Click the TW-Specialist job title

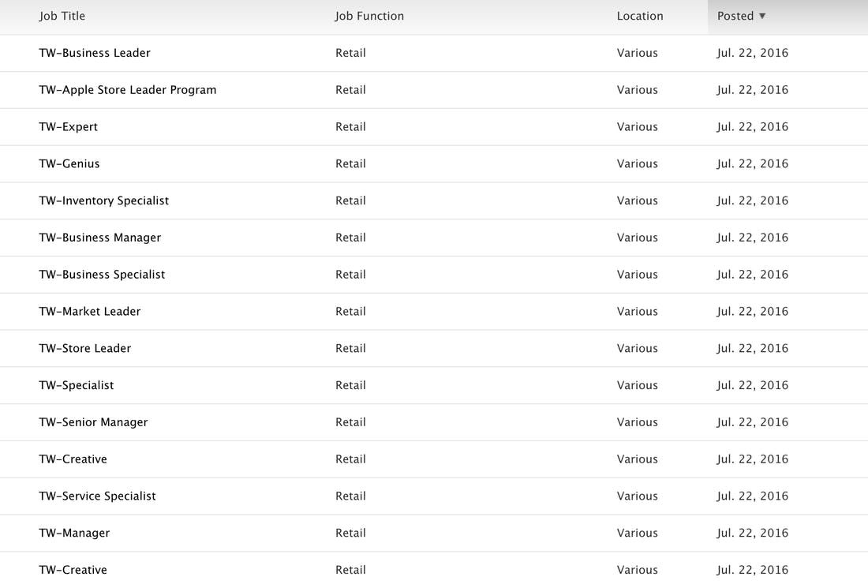[x=77, y=385]
